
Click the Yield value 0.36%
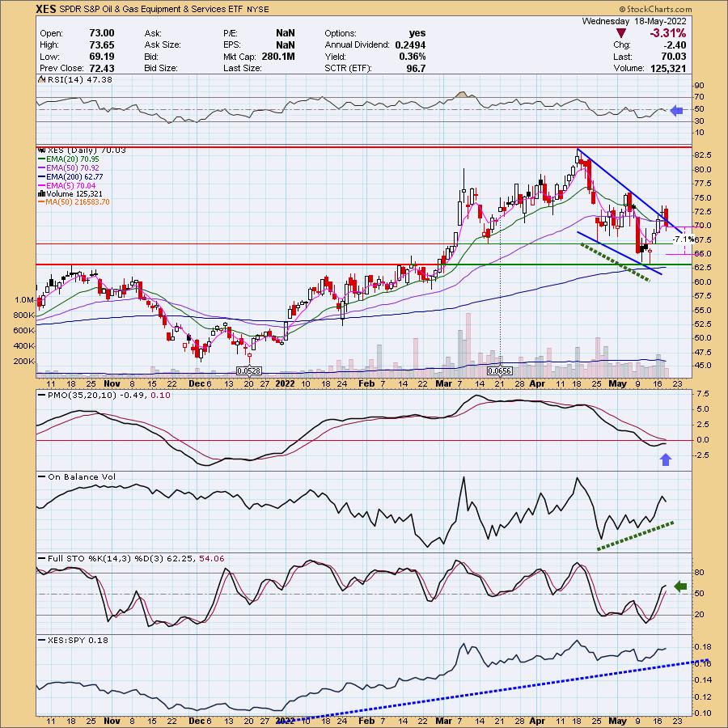[x=413, y=57]
